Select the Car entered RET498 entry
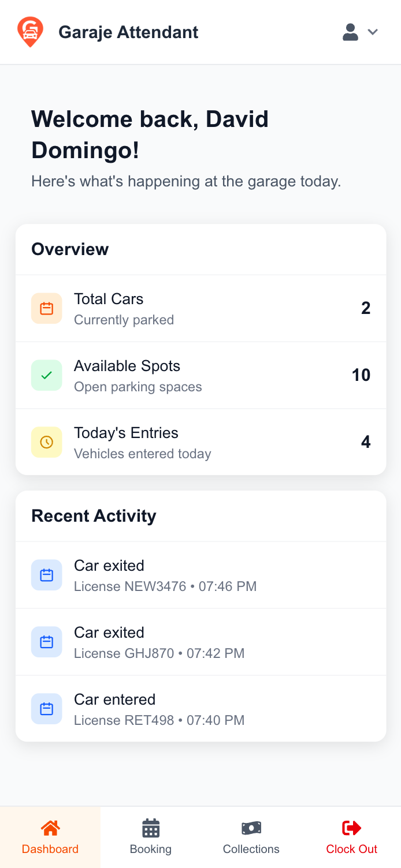Image resolution: width=401 pixels, height=868 pixels. [x=200, y=709]
